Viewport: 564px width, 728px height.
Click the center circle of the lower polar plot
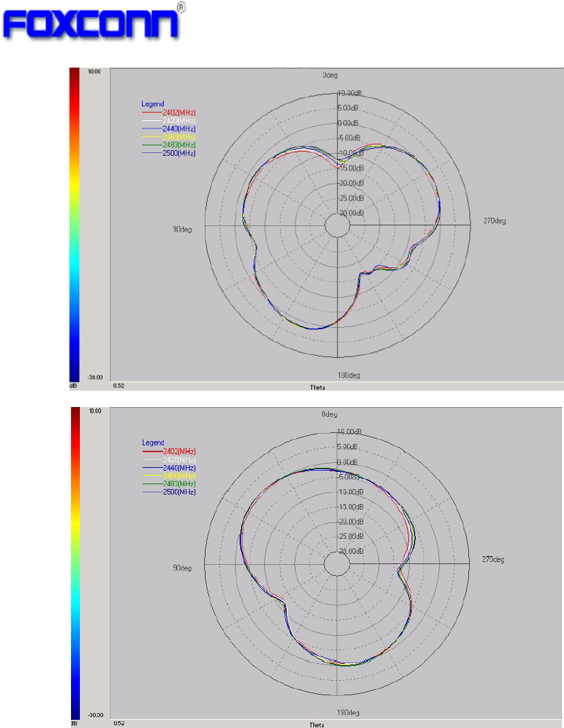pos(337,564)
